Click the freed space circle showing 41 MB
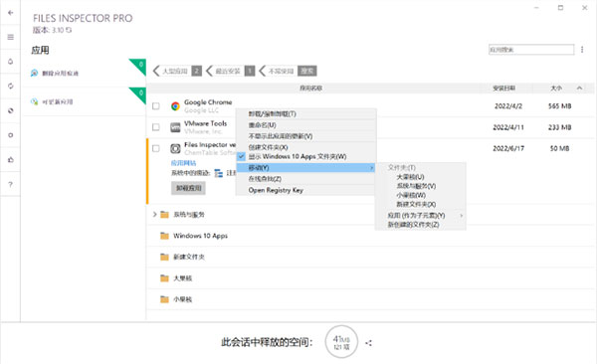Viewport: 597px width, 364px height. [341, 342]
